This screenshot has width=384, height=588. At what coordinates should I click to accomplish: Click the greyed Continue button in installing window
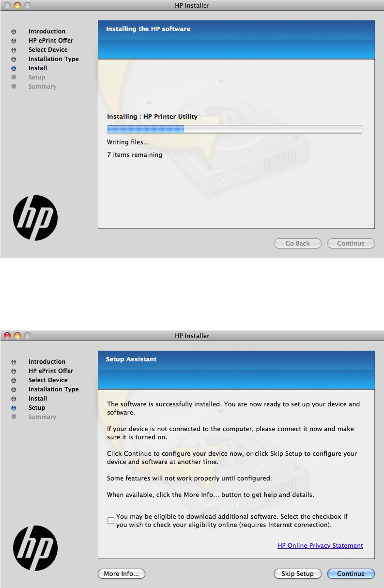click(x=351, y=243)
